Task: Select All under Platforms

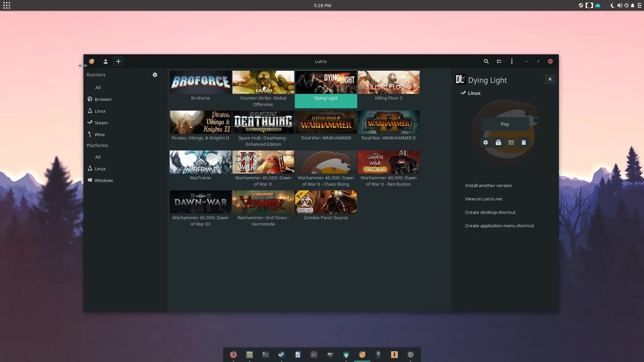Action: coord(98,157)
